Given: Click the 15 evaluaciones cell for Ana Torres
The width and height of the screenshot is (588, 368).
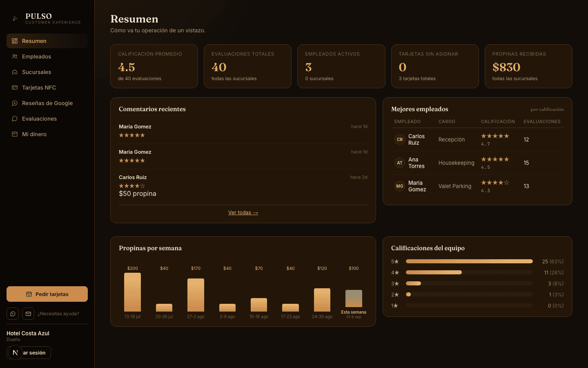Looking at the screenshot, I should coord(526,163).
